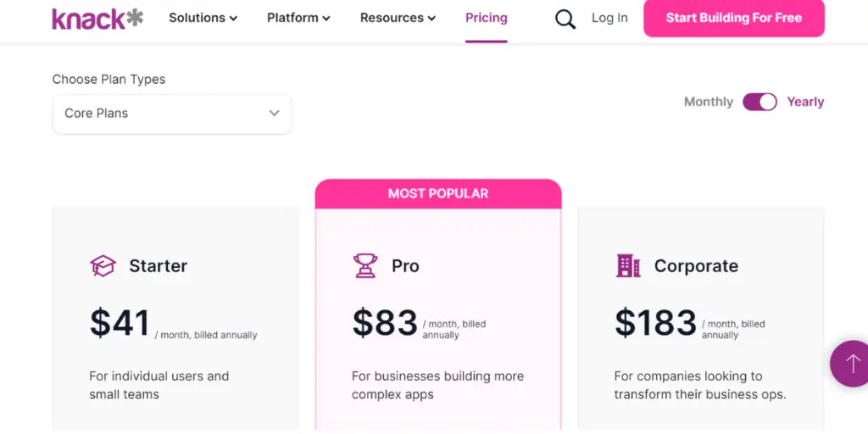This screenshot has width=868, height=434.
Task: Go to the Pricing tab
Action: (x=486, y=19)
